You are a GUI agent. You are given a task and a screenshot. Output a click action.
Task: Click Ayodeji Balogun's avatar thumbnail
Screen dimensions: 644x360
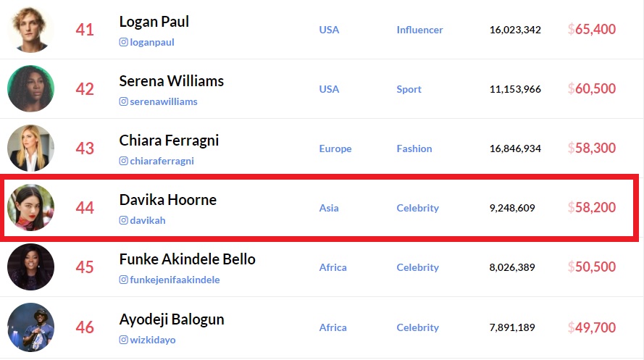(30, 327)
